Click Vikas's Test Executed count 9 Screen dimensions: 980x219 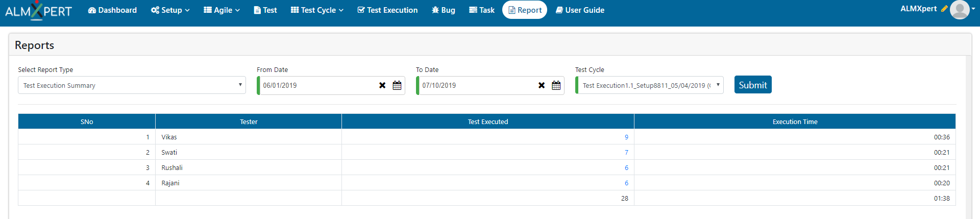point(626,137)
